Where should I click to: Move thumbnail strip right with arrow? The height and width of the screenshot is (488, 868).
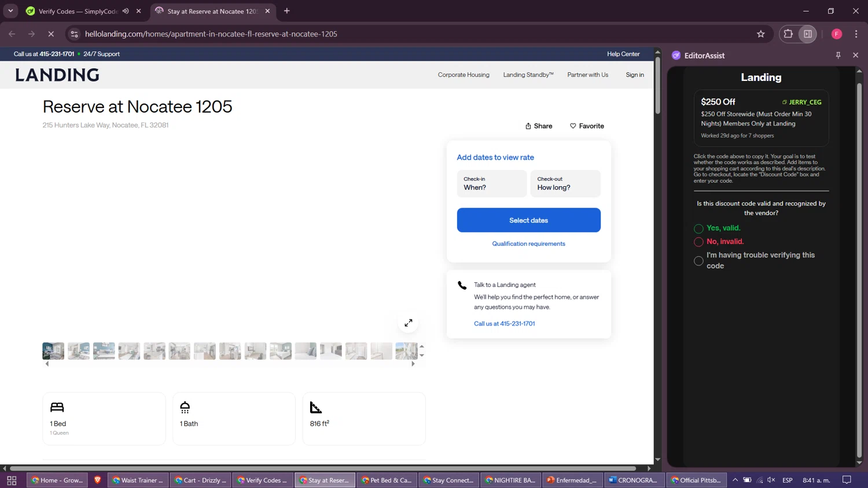point(413,364)
